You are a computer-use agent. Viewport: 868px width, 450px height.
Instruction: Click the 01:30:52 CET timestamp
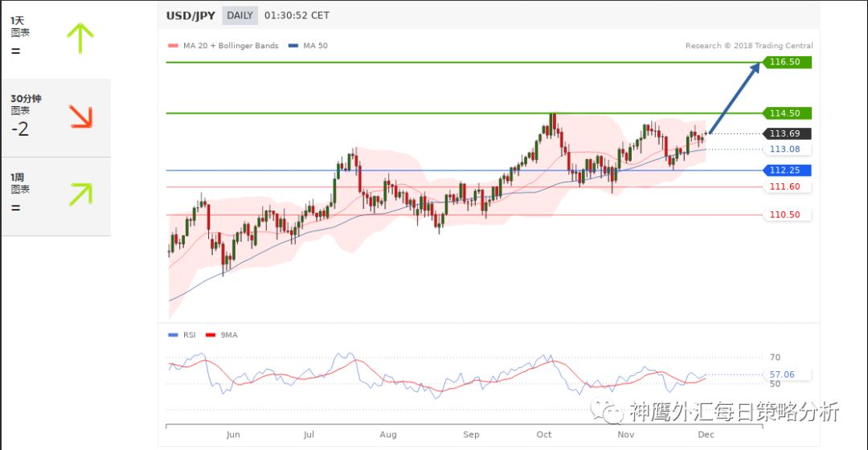[297, 15]
